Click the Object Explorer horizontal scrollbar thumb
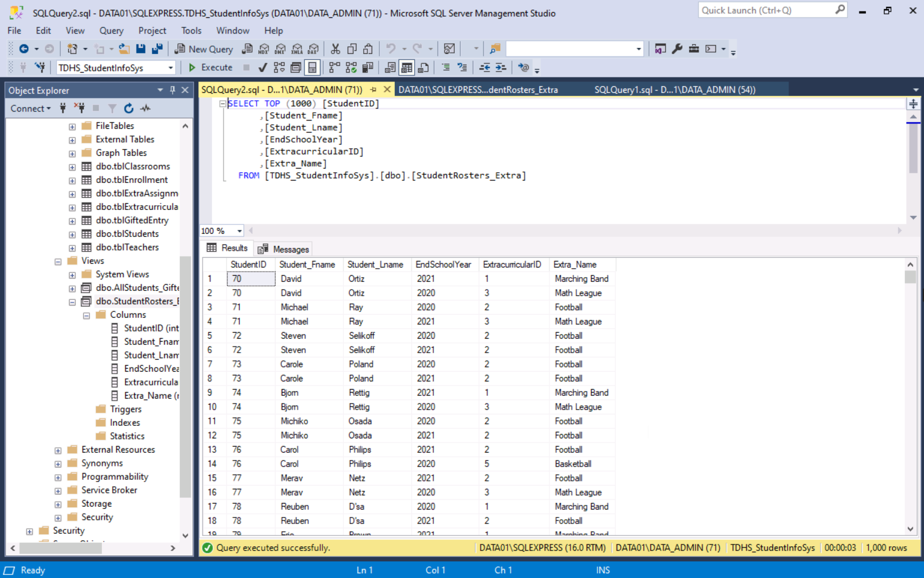This screenshot has width=924, height=578. coord(61,548)
